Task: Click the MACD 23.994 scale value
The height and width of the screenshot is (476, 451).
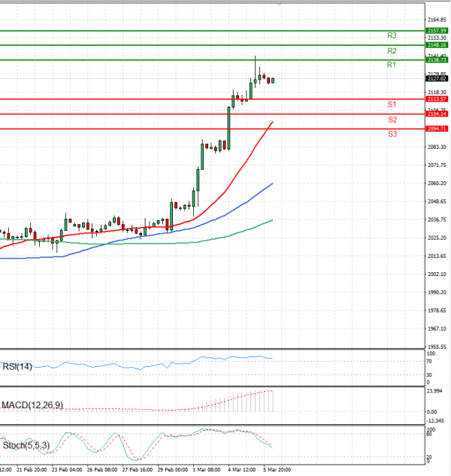Action: tap(434, 391)
